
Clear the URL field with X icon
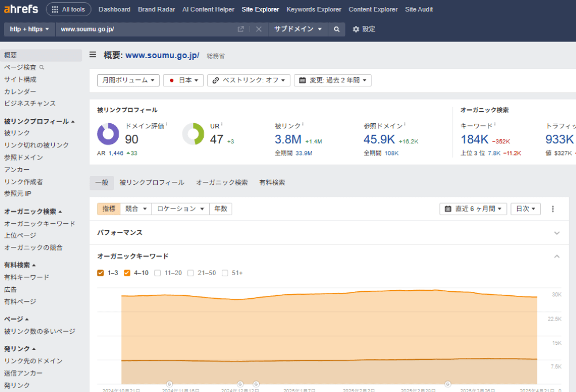click(259, 29)
